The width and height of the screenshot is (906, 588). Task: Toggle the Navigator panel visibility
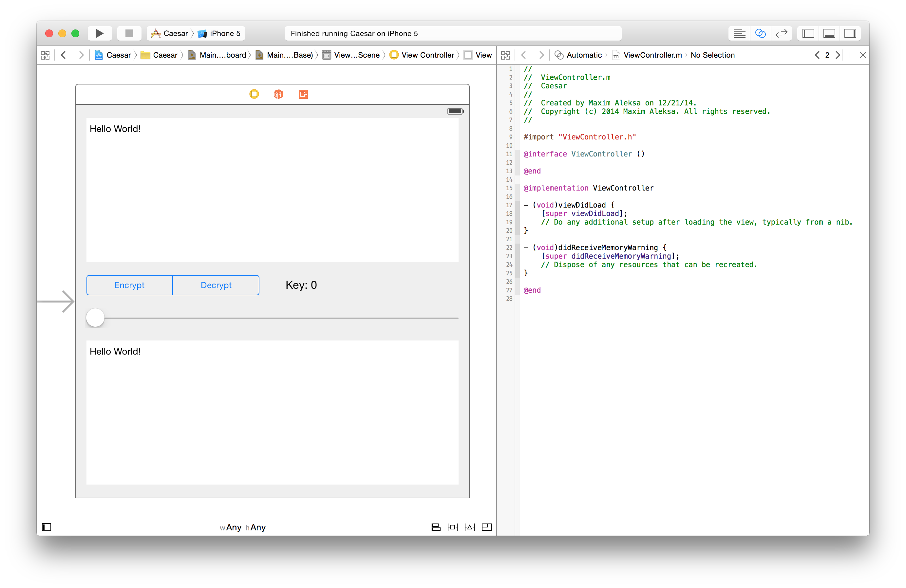pos(808,33)
